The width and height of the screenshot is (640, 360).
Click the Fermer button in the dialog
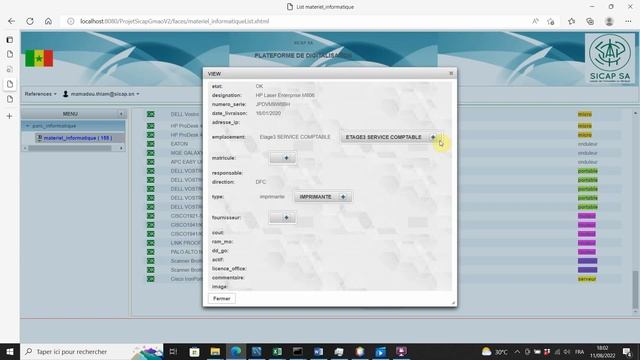pos(222,298)
